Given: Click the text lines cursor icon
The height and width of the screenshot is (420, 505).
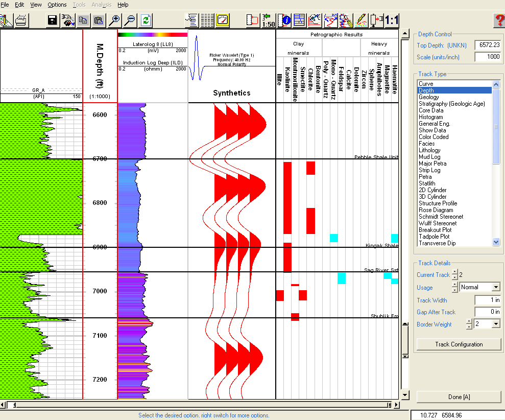Looking at the screenshot, I should coord(191,20).
